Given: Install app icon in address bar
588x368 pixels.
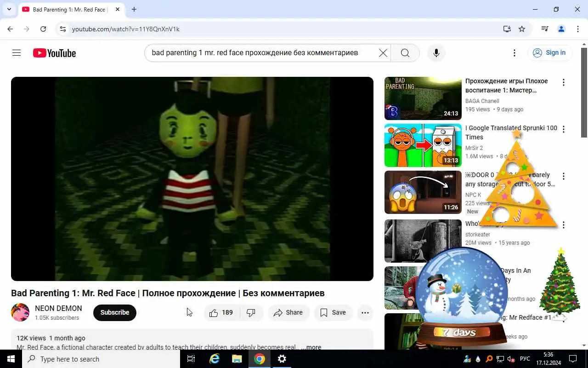Looking at the screenshot, I should click(507, 29).
